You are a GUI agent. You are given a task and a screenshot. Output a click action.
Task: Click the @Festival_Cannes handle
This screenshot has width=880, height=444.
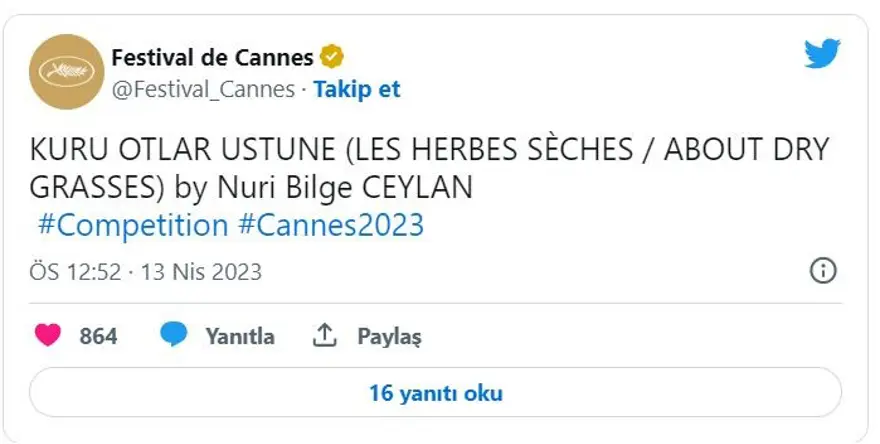coord(204,89)
